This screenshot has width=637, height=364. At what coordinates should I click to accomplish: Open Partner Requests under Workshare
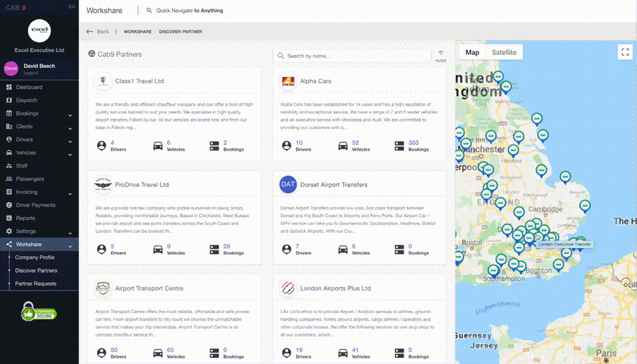coord(36,283)
